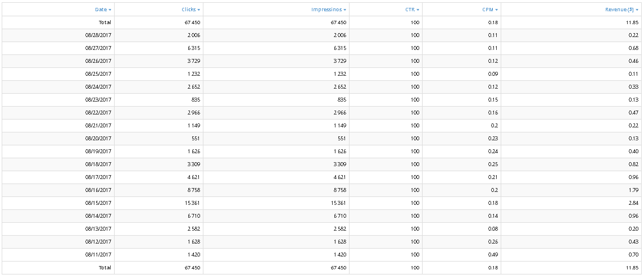Screen dimensions: 644x275
Task: Sort table by the Date column header
Action: pos(101,10)
